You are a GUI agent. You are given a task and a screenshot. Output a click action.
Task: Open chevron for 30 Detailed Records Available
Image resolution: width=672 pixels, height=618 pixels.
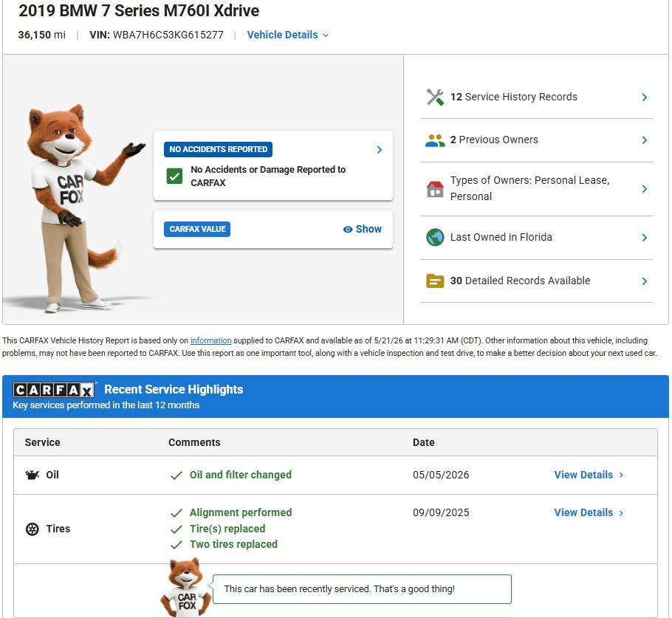point(644,281)
